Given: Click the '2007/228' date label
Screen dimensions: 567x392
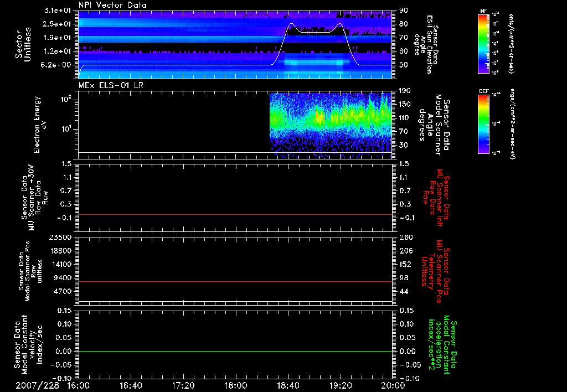Looking at the screenshot, I should 37,385.
